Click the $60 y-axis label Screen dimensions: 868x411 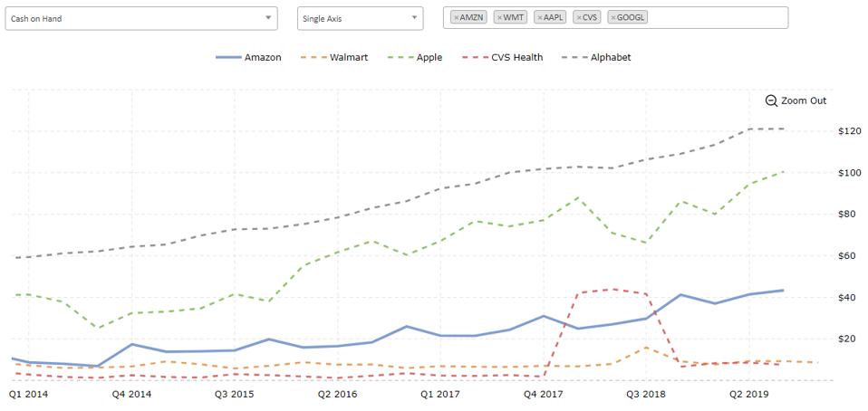[847, 255]
